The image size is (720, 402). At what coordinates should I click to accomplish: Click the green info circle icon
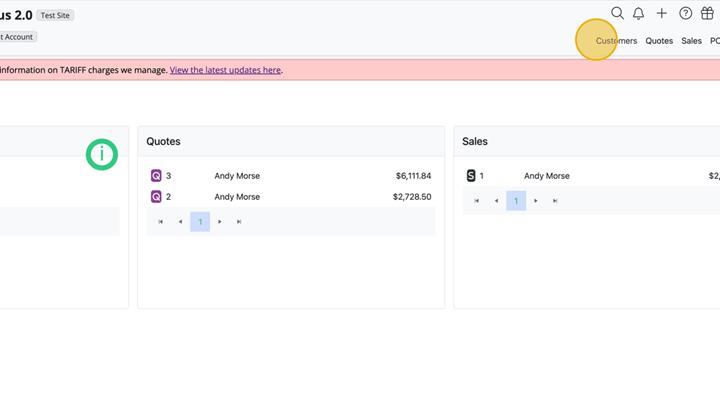pos(101,154)
